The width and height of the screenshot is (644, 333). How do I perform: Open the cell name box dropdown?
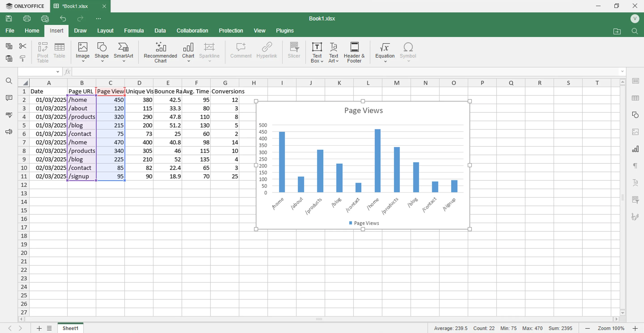click(x=58, y=72)
